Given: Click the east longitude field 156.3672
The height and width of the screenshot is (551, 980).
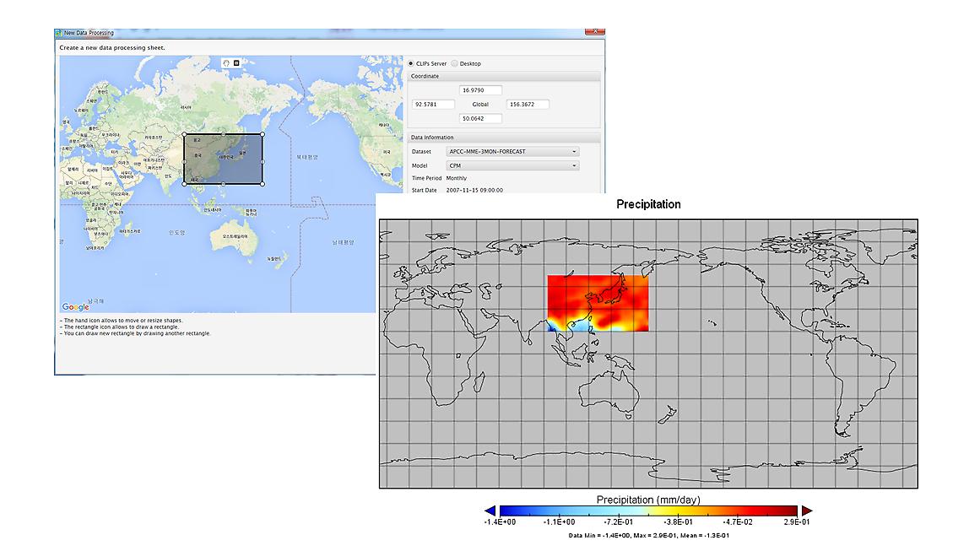Looking at the screenshot, I should coord(528,105).
